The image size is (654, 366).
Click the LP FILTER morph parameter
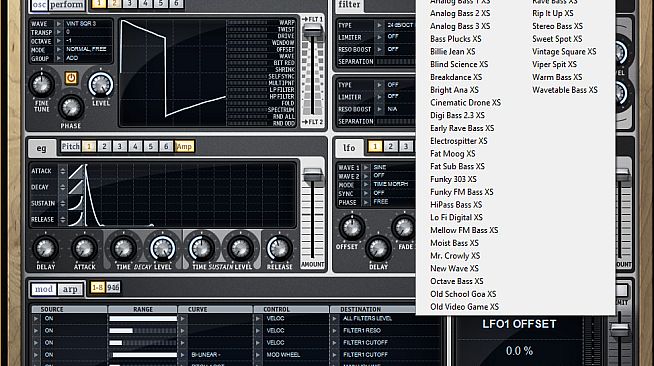coord(282,90)
